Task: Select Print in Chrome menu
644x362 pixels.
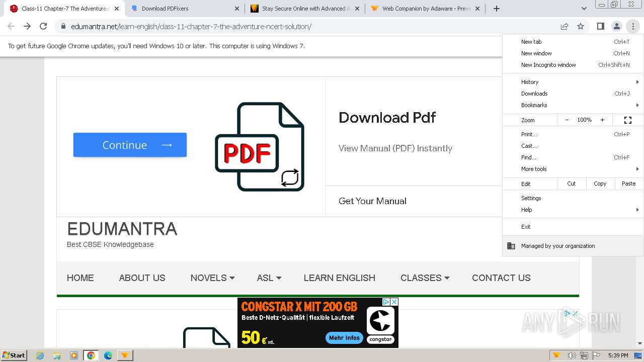Action: point(573,134)
